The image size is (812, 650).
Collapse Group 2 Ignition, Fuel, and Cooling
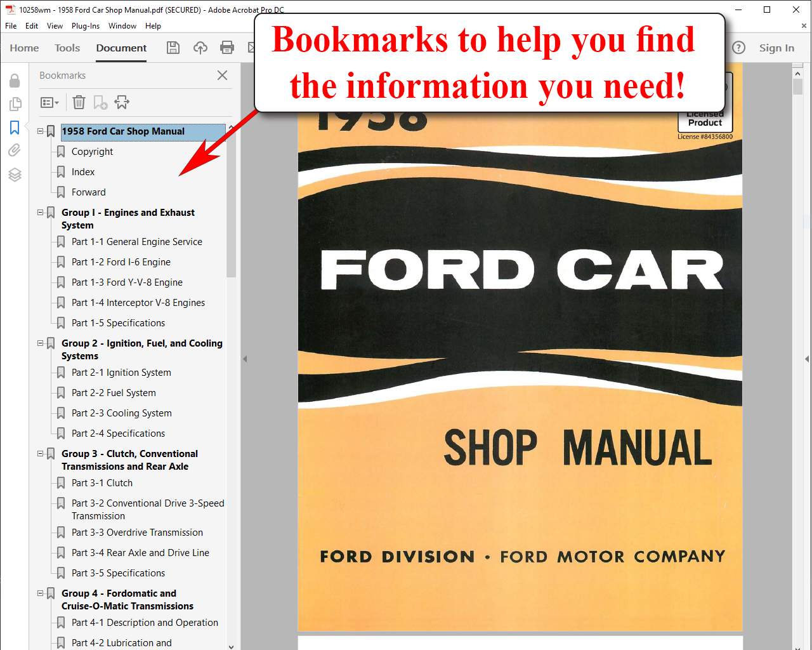(x=41, y=343)
